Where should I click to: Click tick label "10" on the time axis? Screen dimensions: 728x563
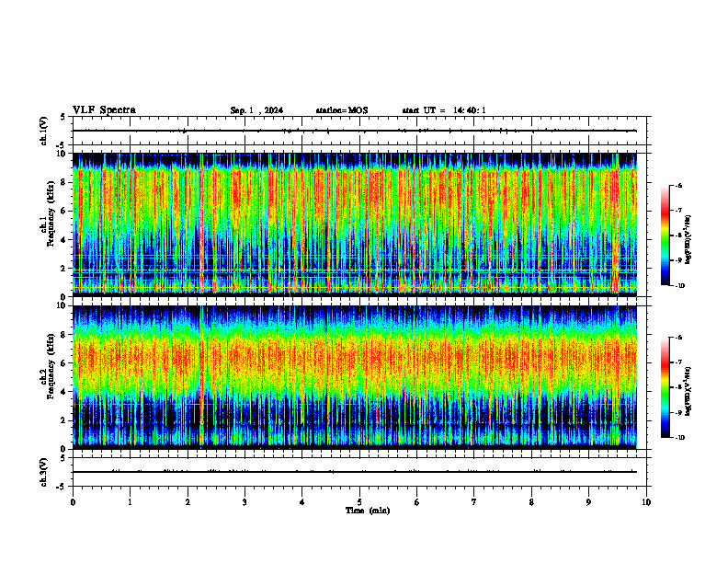point(646,502)
